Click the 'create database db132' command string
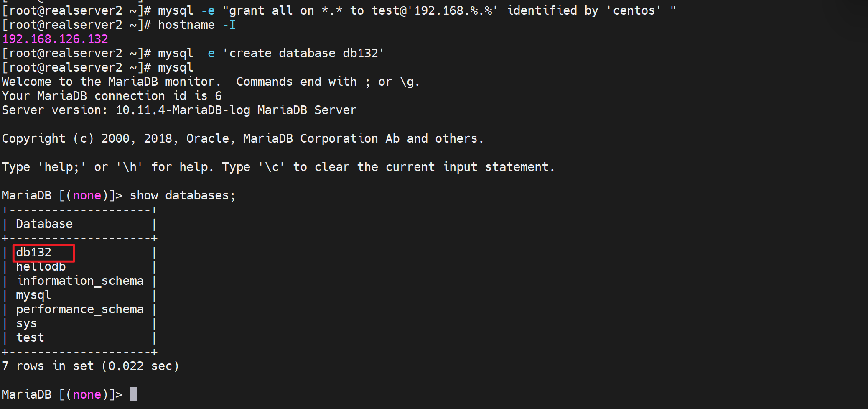Image resolution: width=868 pixels, height=409 pixels. [x=303, y=54]
